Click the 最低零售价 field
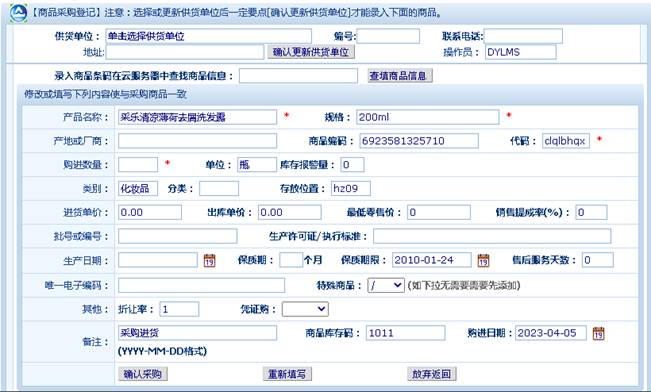Screen dimensions: 651x392 click(439, 212)
